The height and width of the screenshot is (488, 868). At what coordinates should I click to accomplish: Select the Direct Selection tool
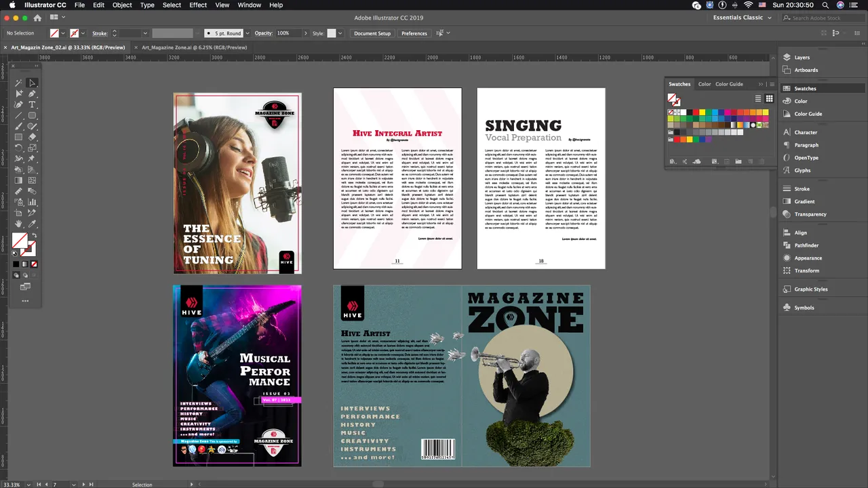click(18, 94)
